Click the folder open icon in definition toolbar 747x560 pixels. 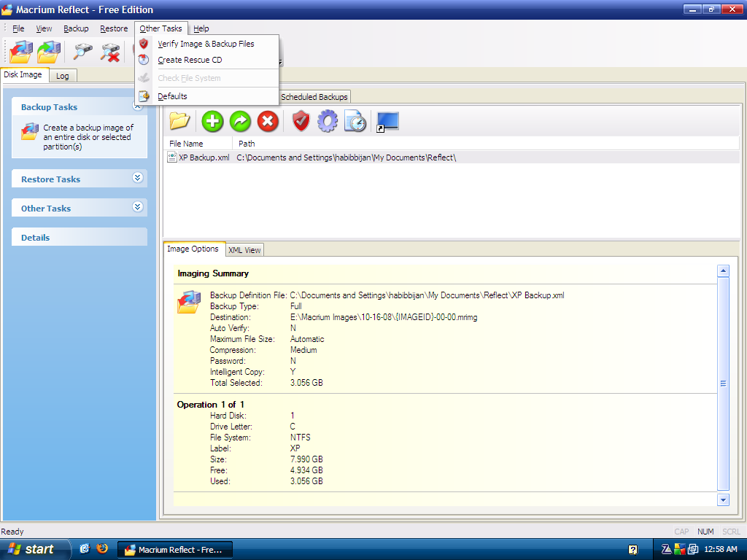tap(179, 121)
